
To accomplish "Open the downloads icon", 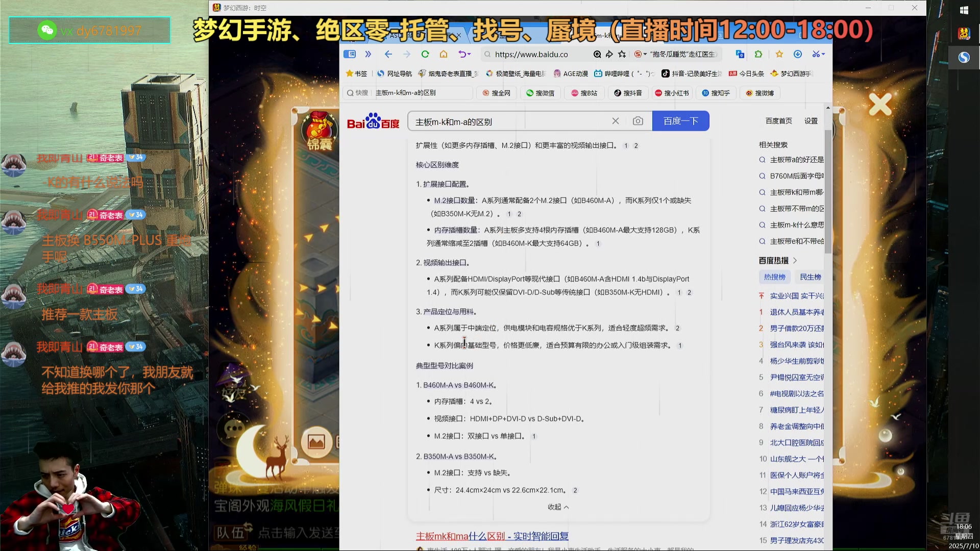I will click(798, 54).
